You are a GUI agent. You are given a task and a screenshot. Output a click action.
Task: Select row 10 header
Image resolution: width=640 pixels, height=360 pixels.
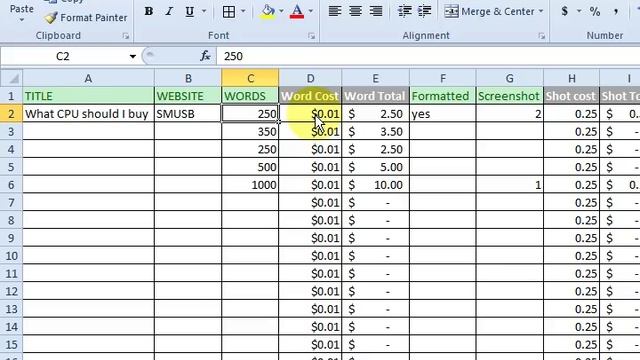point(11,256)
